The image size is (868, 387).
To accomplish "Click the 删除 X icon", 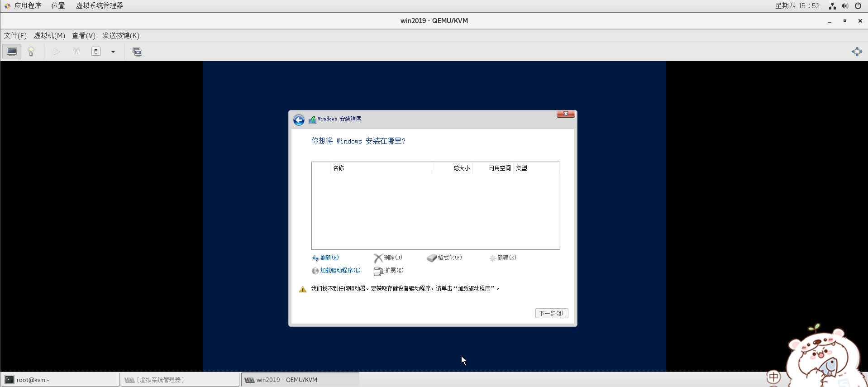I will pos(378,258).
